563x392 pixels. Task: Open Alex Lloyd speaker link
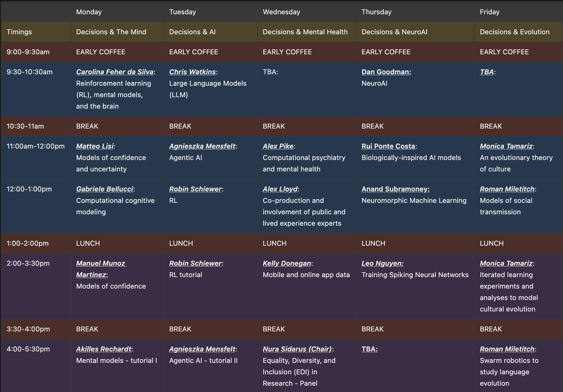(280, 189)
